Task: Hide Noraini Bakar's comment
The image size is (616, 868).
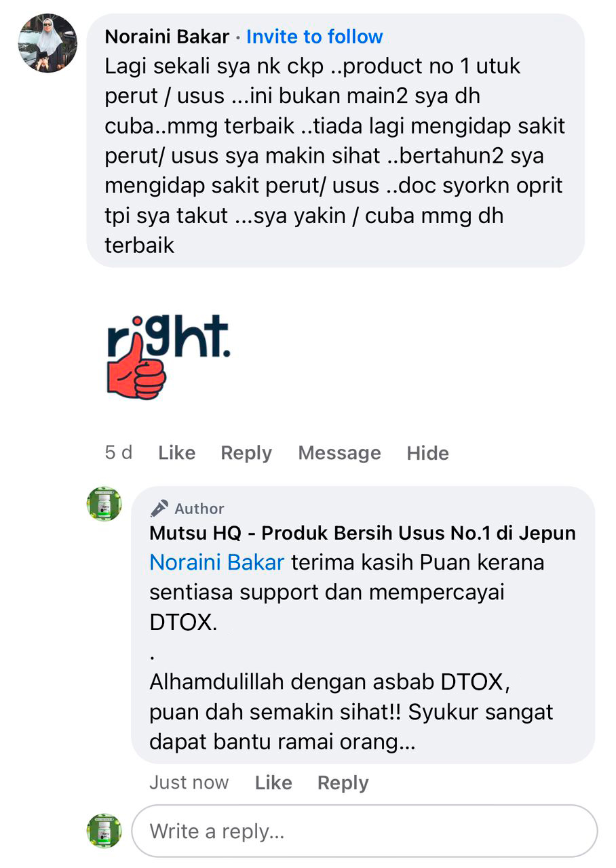Action: coord(427,453)
